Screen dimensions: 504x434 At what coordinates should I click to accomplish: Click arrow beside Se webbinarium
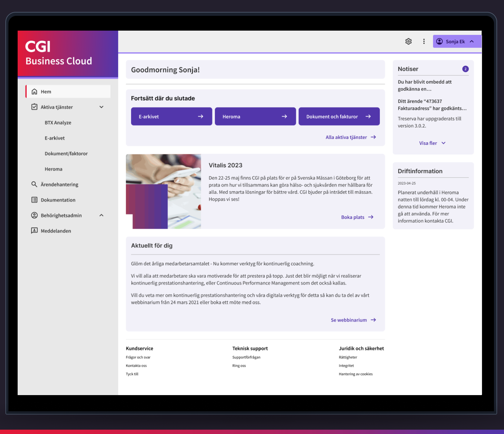[x=373, y=320]
